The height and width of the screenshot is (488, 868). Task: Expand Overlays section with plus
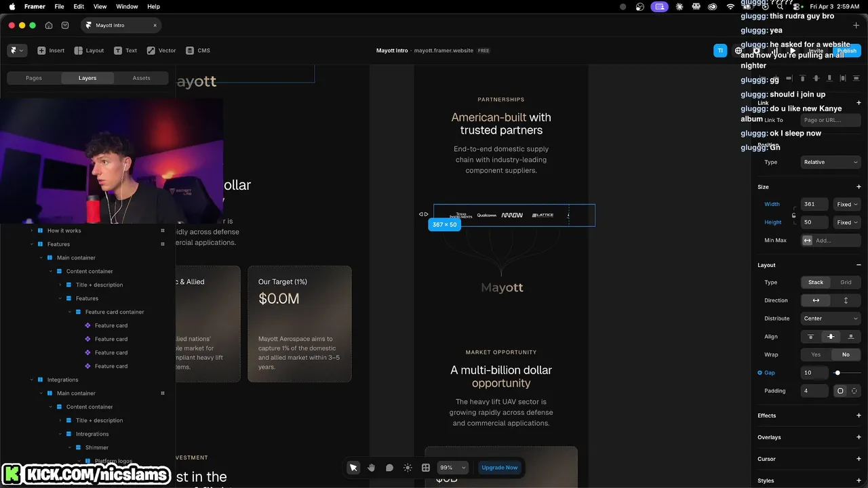[859, 437]
